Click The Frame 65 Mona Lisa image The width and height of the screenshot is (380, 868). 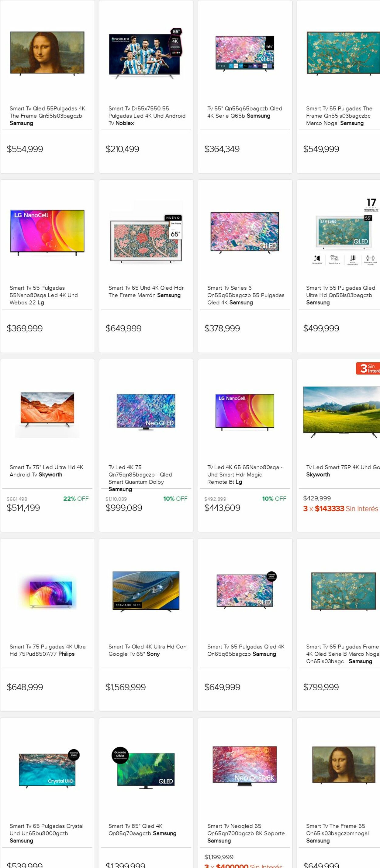click(343, 766)
